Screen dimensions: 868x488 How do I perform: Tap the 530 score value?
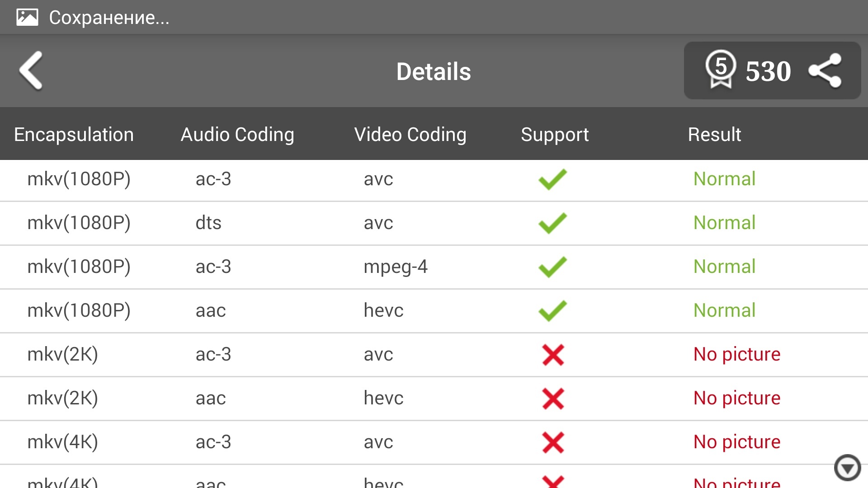click(768, 71)
